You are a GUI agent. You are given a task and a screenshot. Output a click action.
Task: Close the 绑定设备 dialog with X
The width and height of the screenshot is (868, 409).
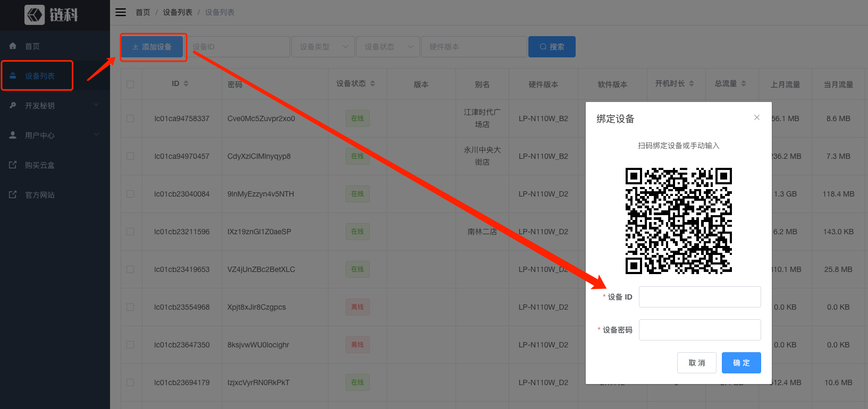coord(757,117)
